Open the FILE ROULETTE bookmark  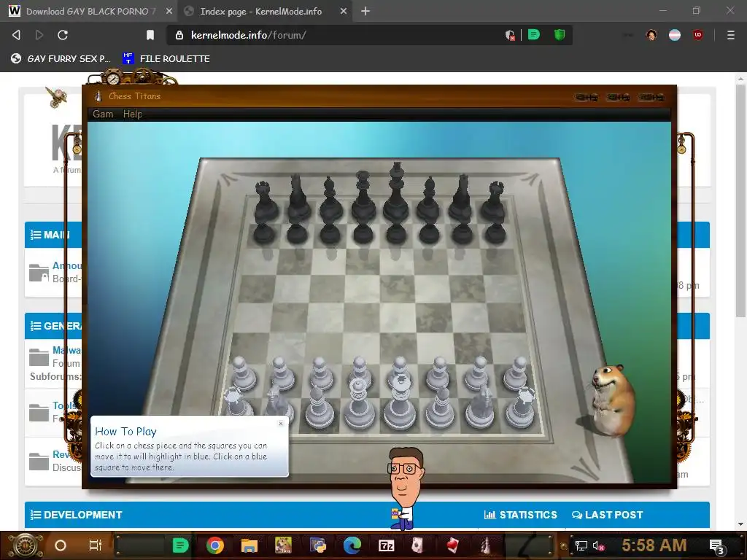click(x=166, y=58)
